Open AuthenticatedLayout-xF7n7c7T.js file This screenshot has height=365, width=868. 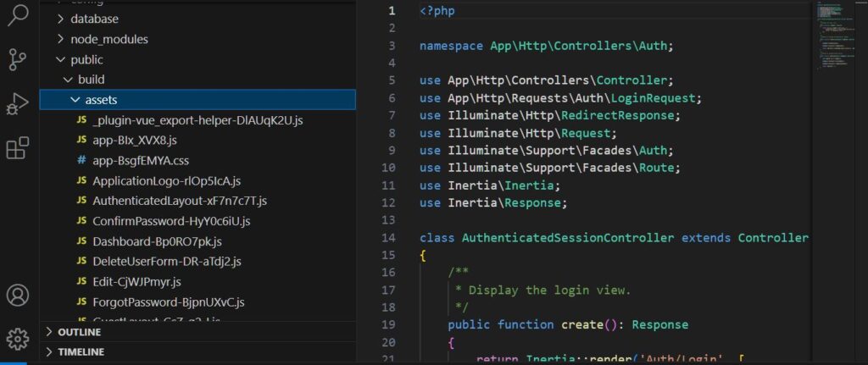pos(180,201)
